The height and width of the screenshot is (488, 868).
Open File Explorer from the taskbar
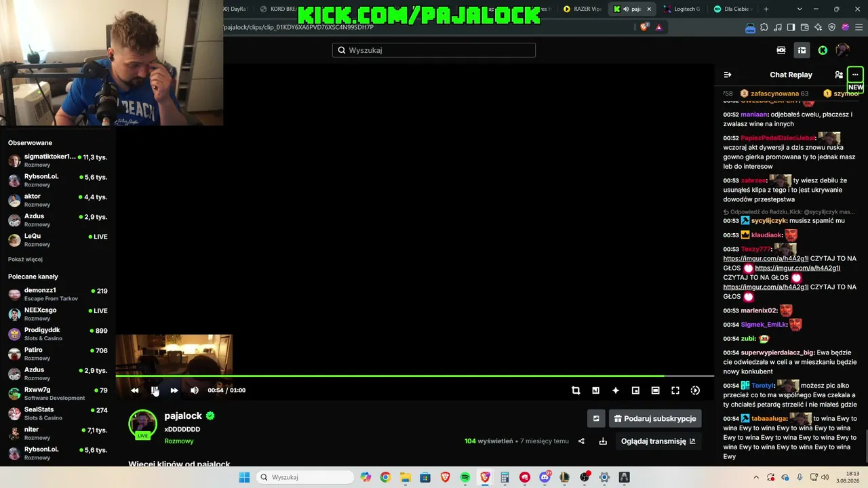coord(405,477)
